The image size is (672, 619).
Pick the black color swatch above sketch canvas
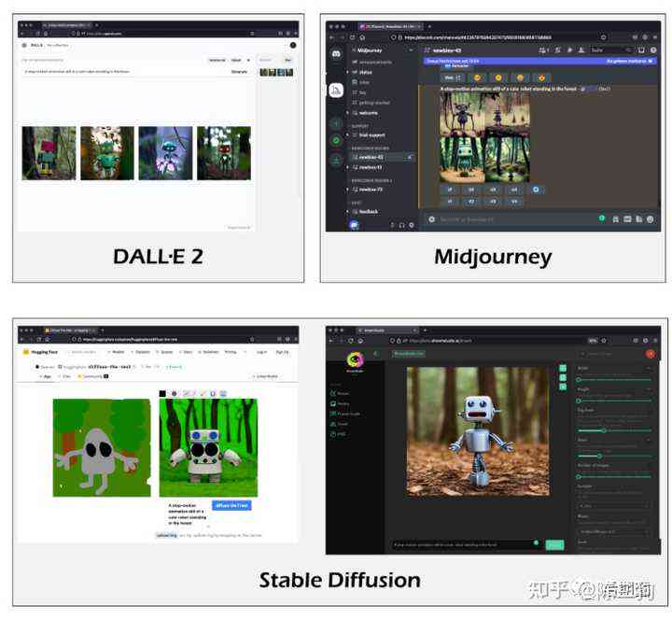(162, 393)
